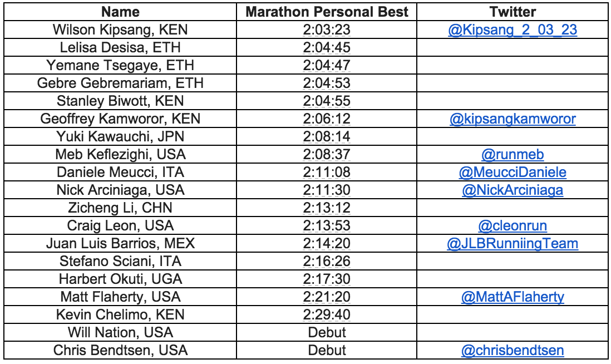
Task: Click the @cleonrun link
Action: [513, 226]
